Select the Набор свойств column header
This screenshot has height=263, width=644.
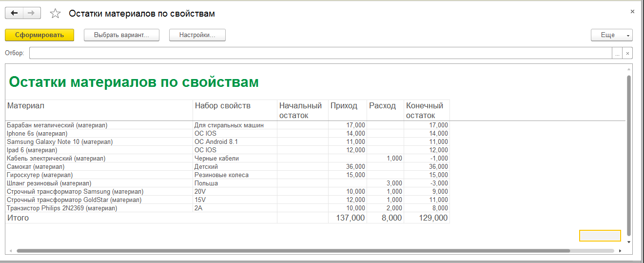pyautogui.click(x=235, y=110)
